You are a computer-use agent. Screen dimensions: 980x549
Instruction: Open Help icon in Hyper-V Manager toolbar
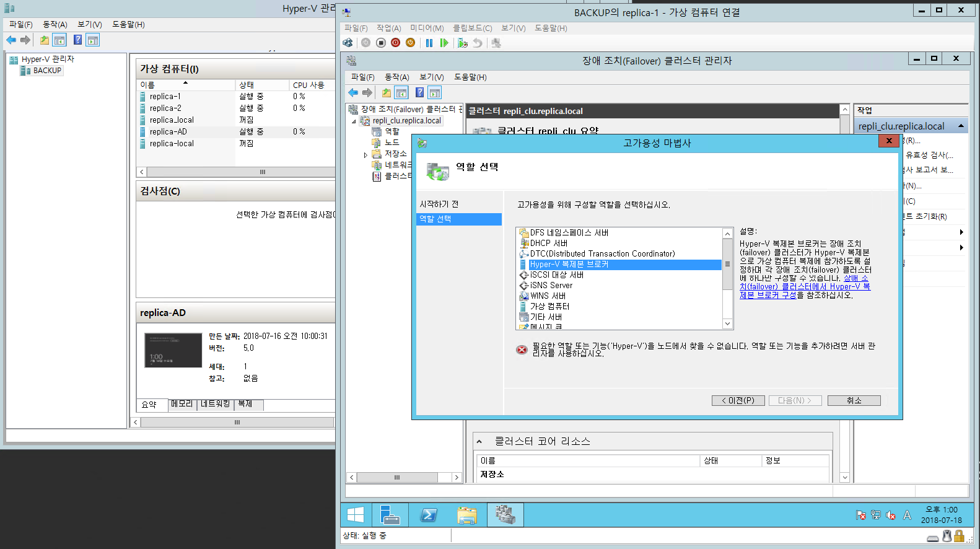[77, 40]
